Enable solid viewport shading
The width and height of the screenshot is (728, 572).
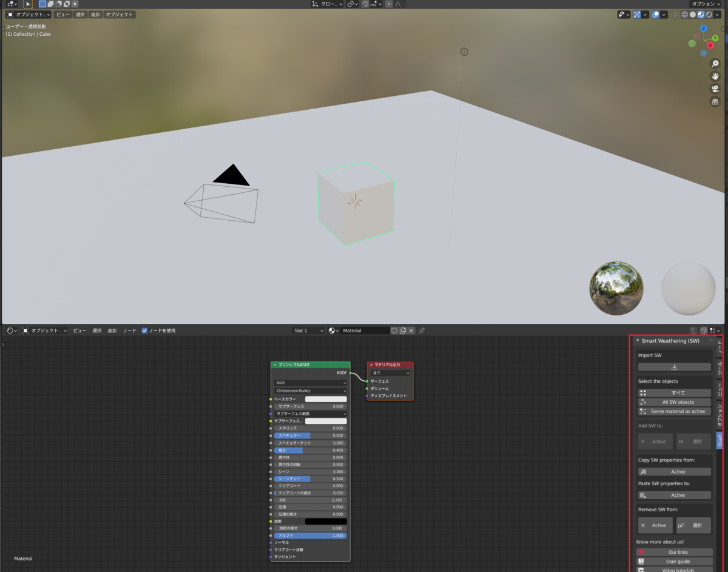coord(693,15)
